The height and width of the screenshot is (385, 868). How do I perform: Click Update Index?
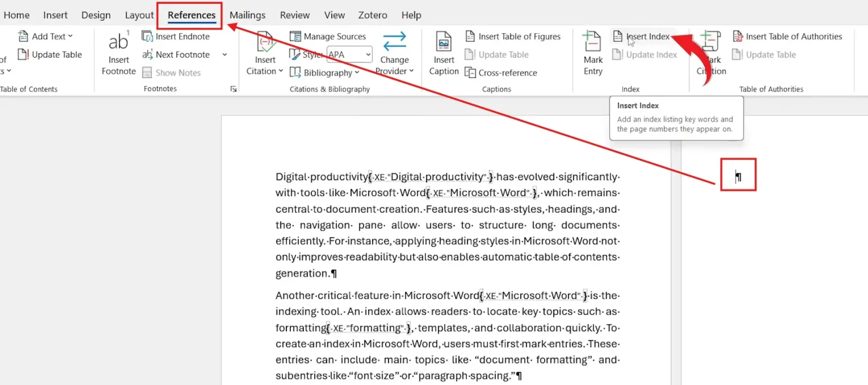click(645, 54)
